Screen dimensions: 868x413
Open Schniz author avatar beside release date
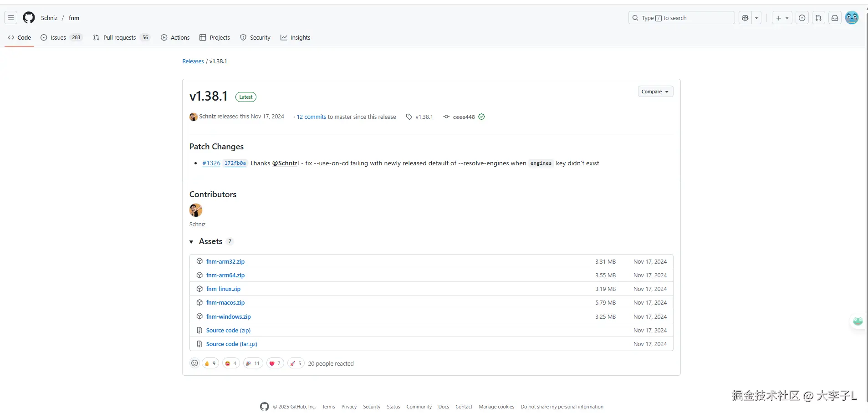(x=194, y=117)
